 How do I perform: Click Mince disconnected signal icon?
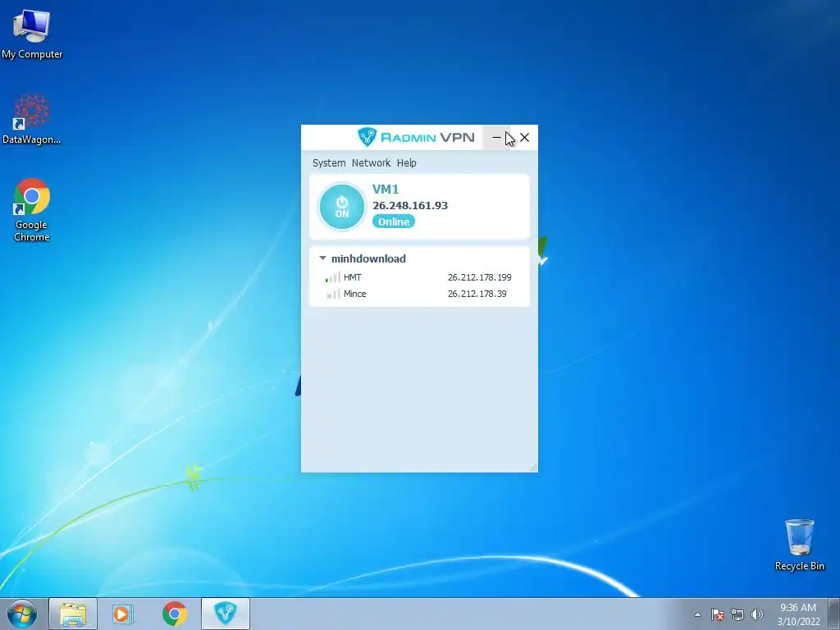coord(333,294)
